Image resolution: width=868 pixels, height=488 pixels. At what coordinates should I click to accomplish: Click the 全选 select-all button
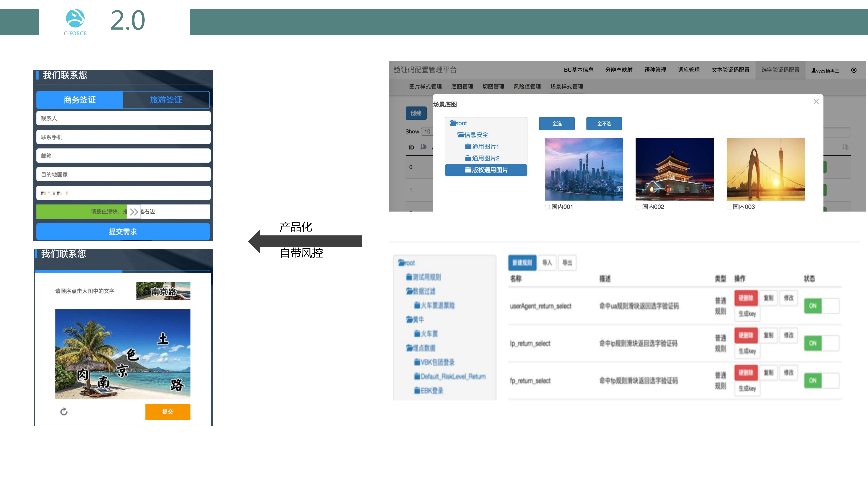557,124
